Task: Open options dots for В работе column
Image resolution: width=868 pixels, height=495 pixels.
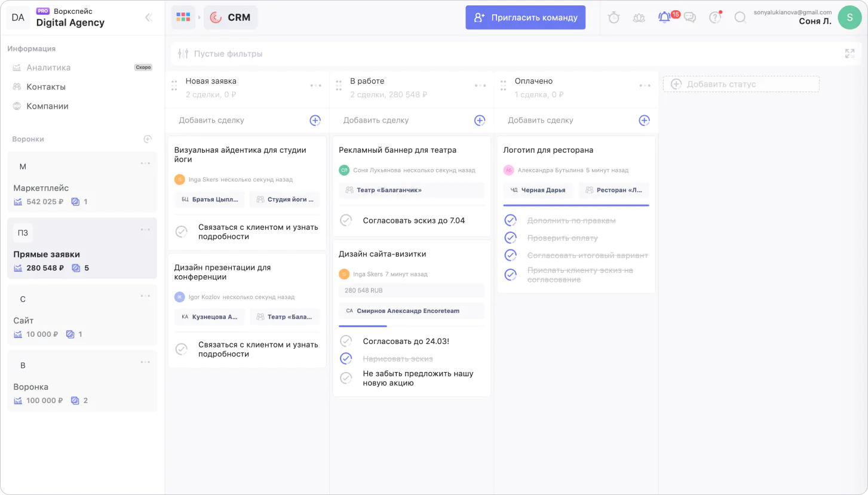Action: (x=480, y=85)
